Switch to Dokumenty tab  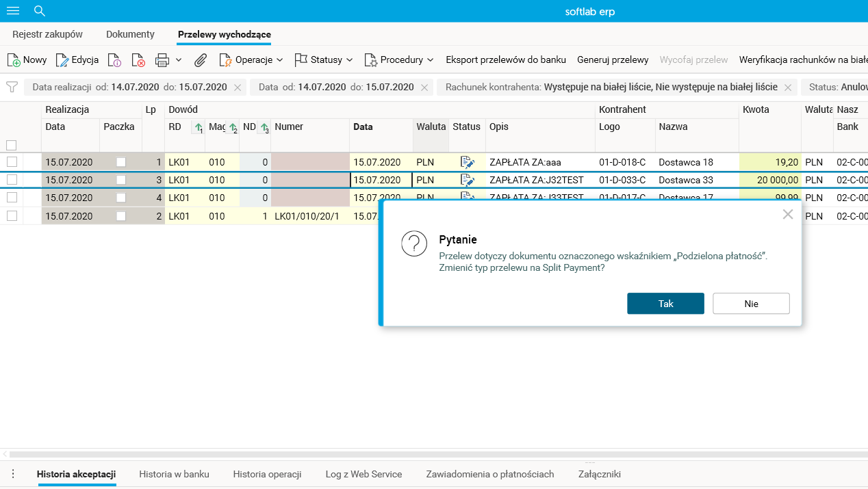tap(130, 34)
